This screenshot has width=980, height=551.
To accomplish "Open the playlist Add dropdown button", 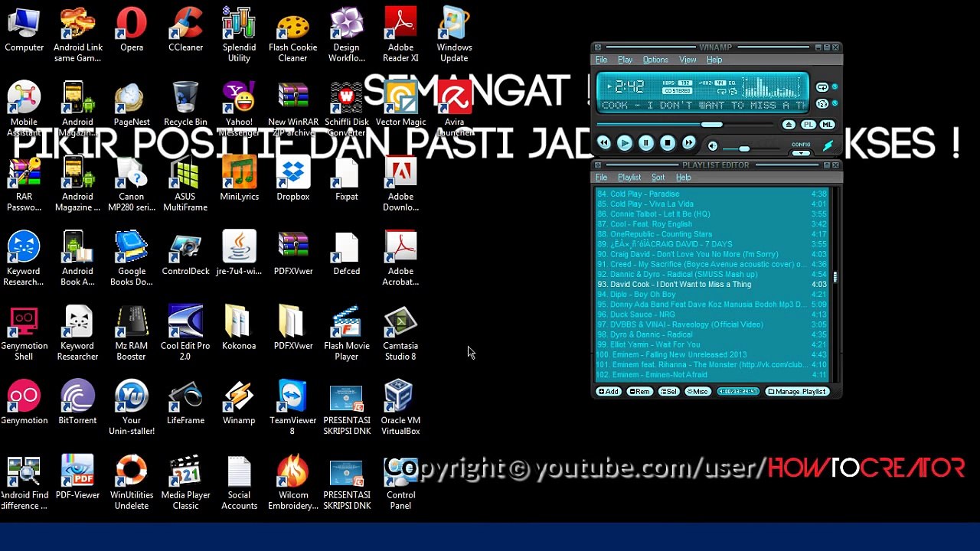I will click(609, 392).
